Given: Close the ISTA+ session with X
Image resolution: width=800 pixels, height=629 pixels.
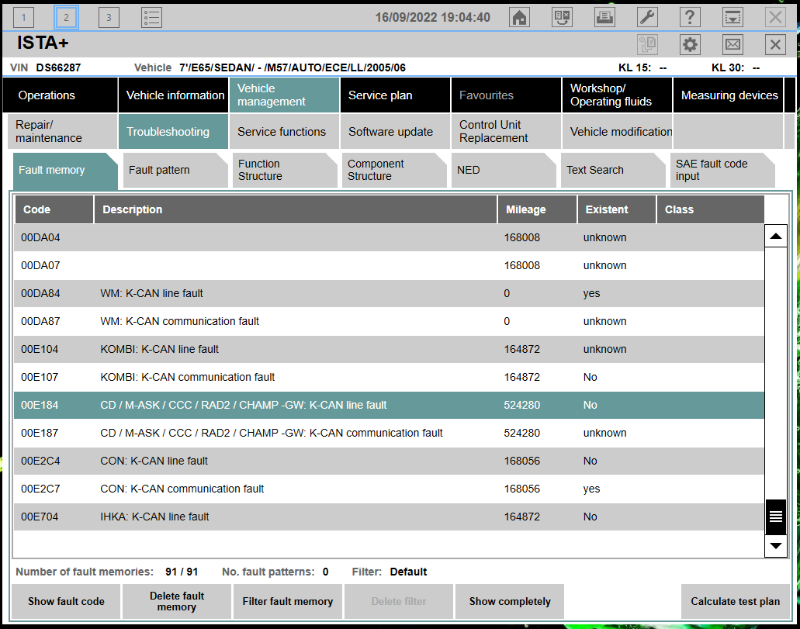Looking at the screenshot, I should [x=776, y=44].
